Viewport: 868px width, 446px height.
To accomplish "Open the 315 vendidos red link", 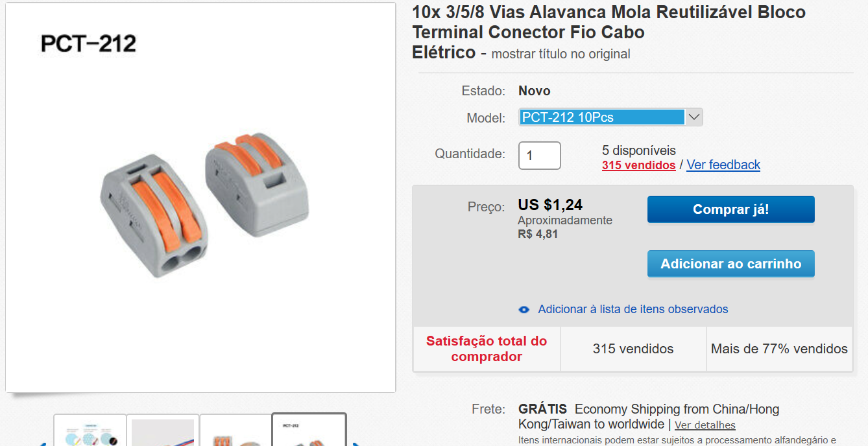I will click(638, 165).
